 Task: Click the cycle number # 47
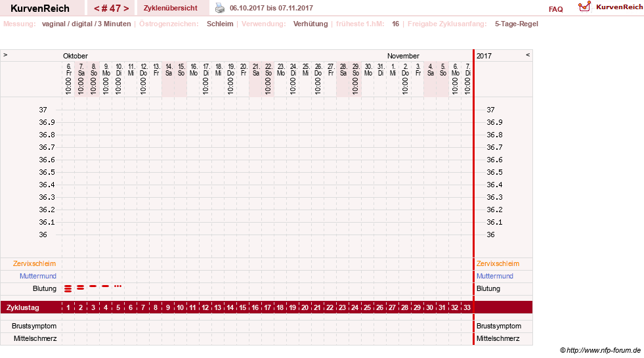pyautogui.click(x=111, y=9)
